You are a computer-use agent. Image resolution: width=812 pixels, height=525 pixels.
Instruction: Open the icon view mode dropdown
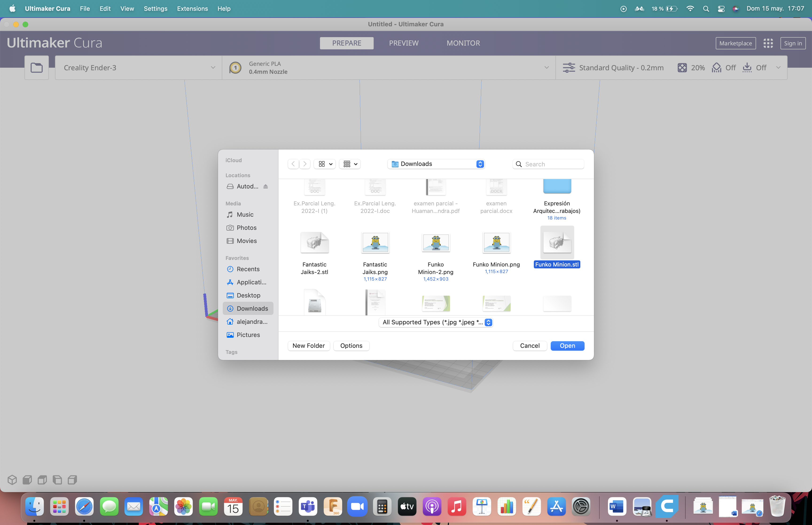pos(325,164)
